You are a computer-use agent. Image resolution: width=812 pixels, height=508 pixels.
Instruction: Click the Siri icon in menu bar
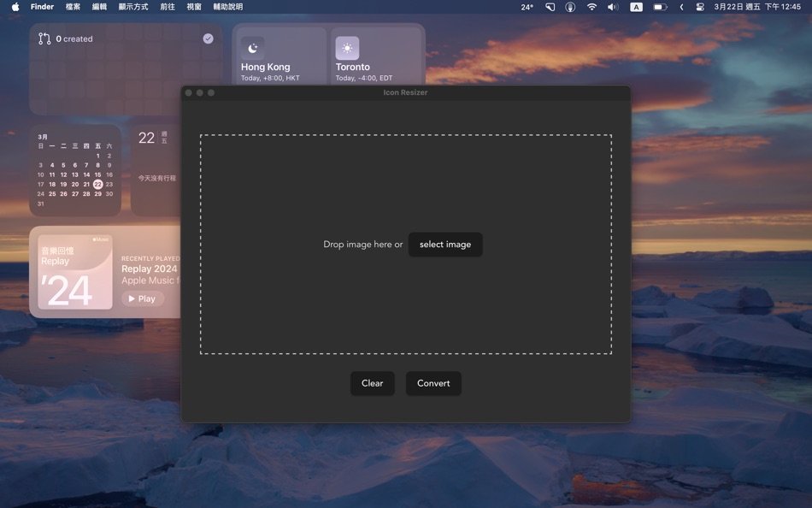tap(570, 7)
